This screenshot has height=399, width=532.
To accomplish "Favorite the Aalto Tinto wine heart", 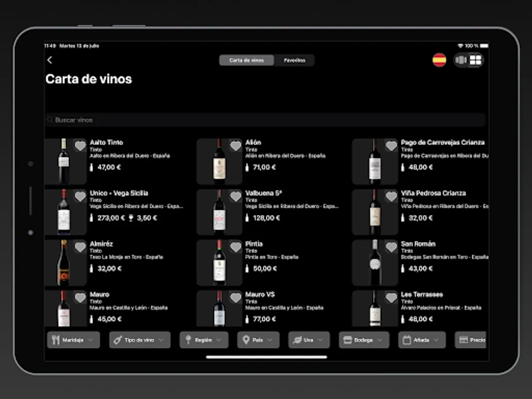I will coord(80,145).
